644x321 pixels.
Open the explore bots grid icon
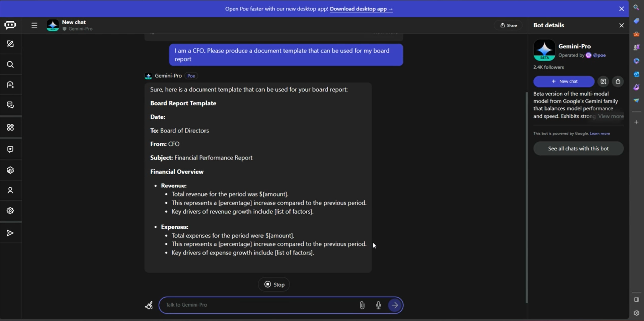(10, 127)
